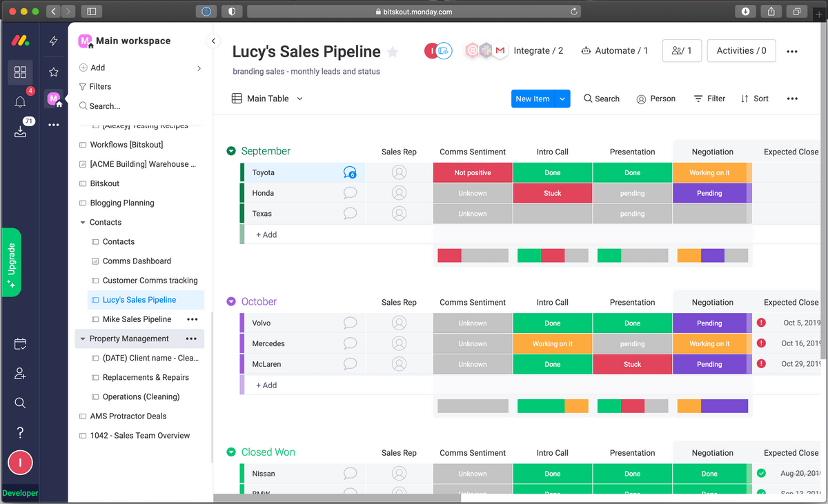The height and width of the screenshot is (504, 828).
Task: Click Safari sidebar toggle icon
Action: [x=91, y=12]
